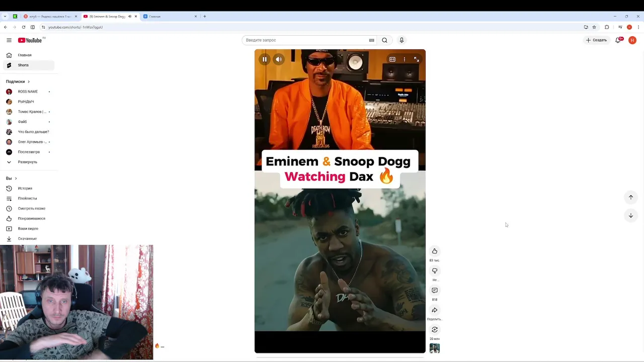
Task: Click browser back arrow
Action: coord(6,27)
